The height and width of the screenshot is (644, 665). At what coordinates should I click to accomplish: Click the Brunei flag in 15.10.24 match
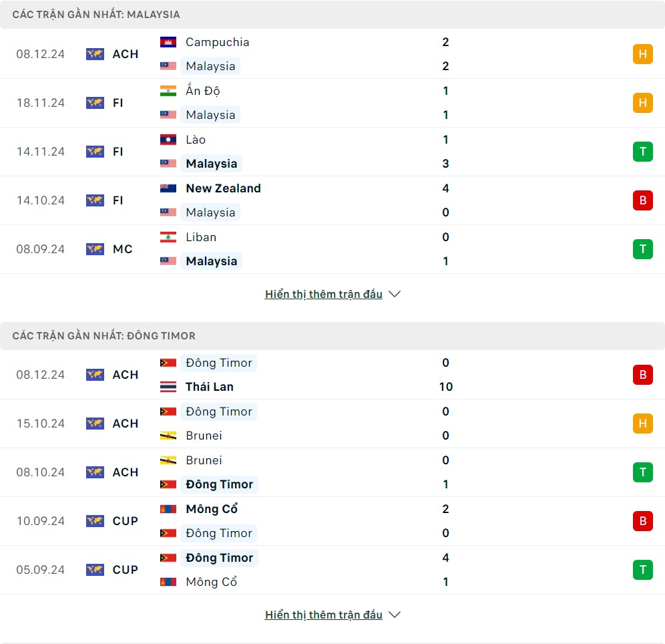pos(168,436)
